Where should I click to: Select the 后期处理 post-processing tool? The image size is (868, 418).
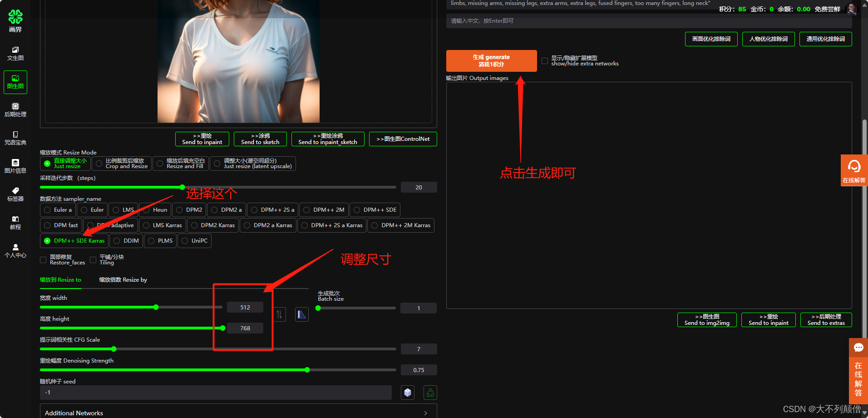(15, 110)
